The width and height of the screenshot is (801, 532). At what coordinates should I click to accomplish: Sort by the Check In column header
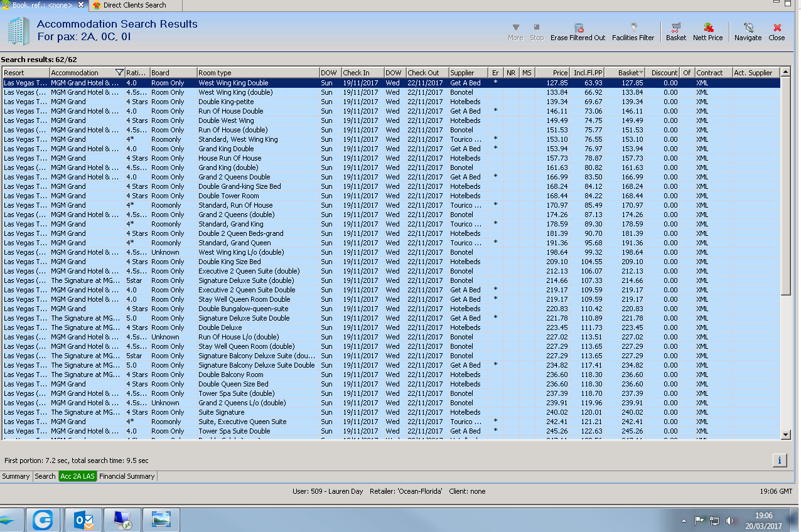point(362,73)
